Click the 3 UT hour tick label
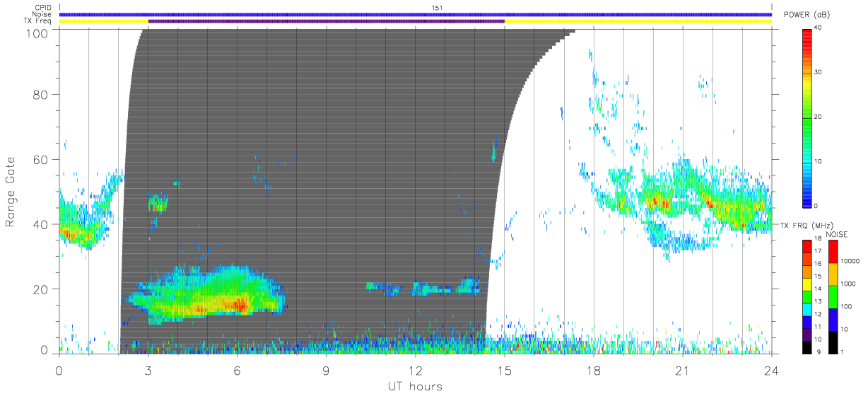The image size is (868, 401). (x=148, y=369)
